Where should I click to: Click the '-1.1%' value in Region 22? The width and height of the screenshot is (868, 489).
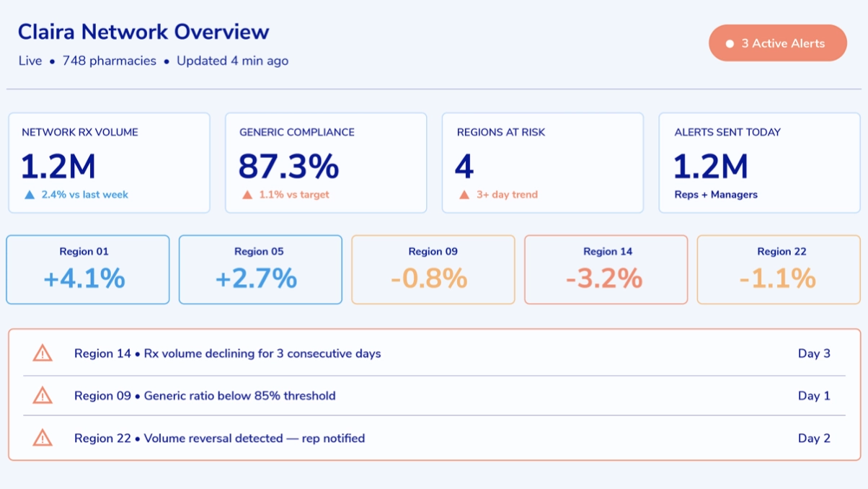click(778, 278)
